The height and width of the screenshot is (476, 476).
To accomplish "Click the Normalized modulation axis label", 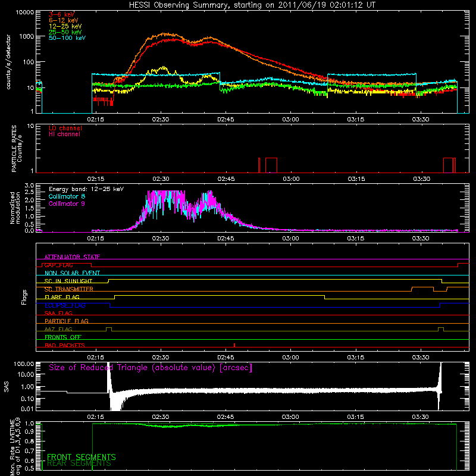I will (15, 208).
